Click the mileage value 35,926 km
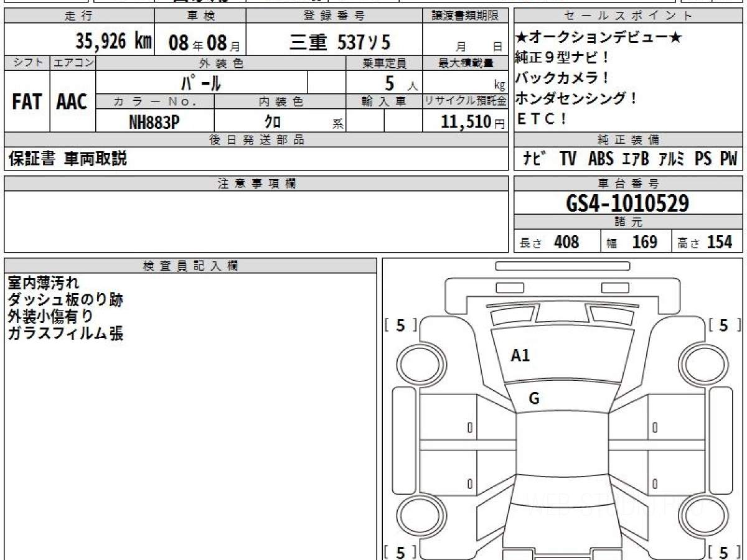This screenshot has width=747, height=560. (x=113, y=42)
